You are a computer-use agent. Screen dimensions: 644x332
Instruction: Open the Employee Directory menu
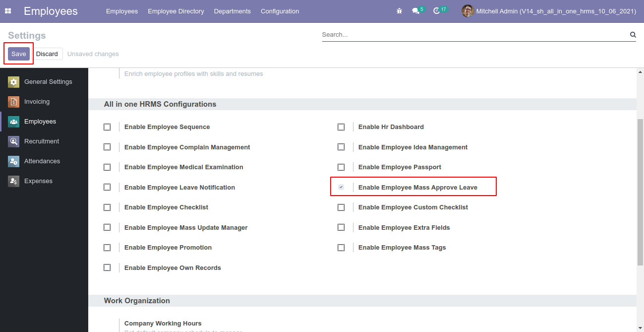click(176, 11)
